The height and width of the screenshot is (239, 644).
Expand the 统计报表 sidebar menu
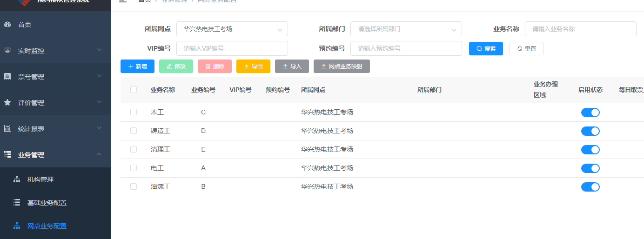[55, 129]
